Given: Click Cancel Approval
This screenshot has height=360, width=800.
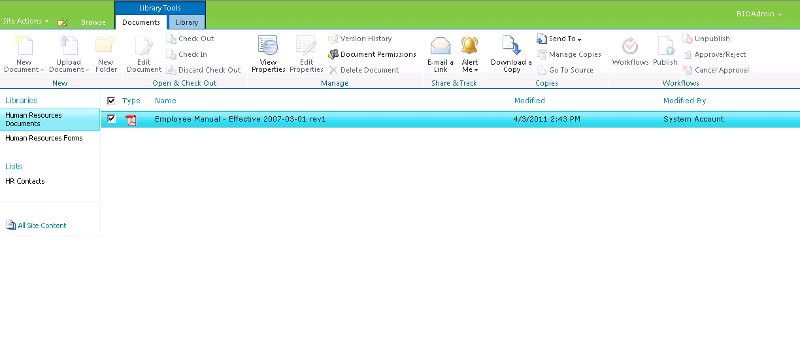Looking at the screenshot, I should click(716, 70).
